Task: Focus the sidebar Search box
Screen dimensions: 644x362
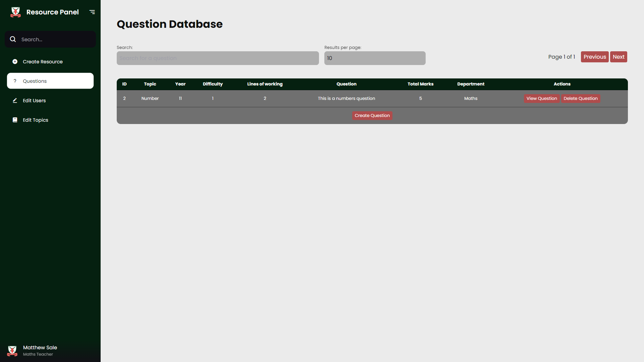Action: [55, 40]
